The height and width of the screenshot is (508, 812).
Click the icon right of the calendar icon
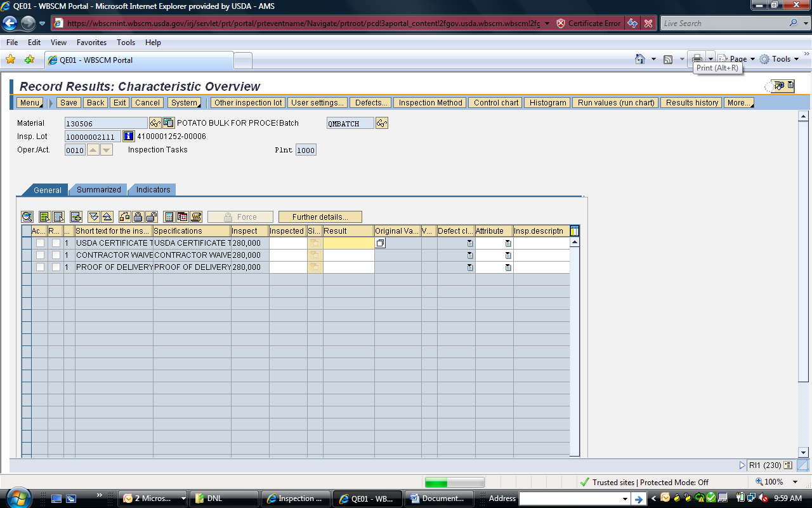click(196, 217)
